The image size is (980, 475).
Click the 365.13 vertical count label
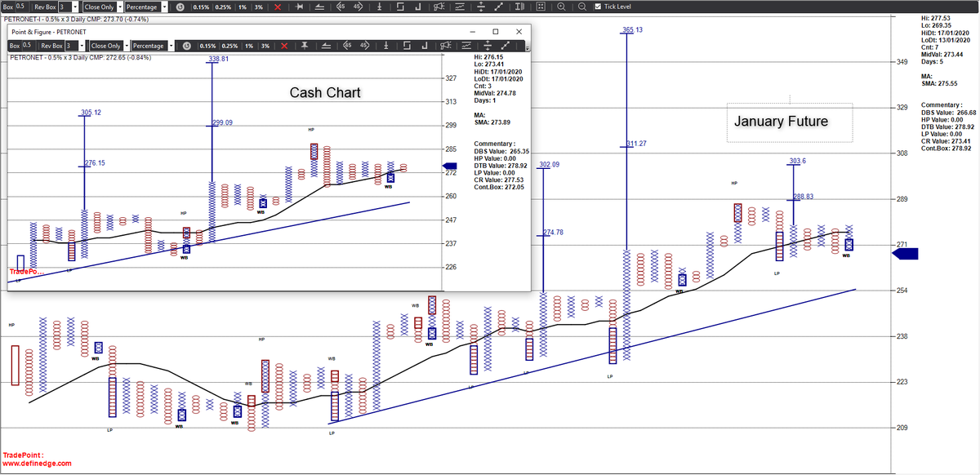632,30
